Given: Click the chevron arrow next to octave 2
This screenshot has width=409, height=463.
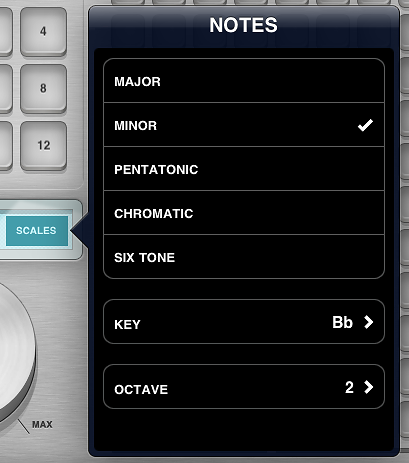Looking at the screenshot, I should (x=368, y=387).
